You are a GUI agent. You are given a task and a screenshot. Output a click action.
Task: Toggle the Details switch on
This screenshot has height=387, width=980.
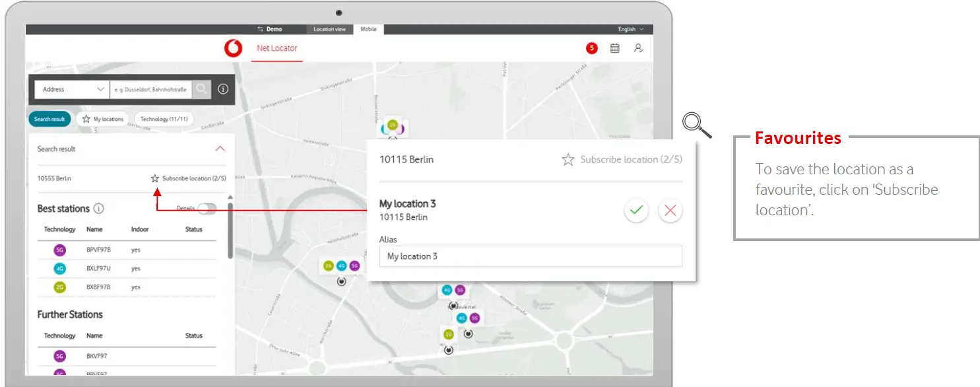(x=207, y=209)
